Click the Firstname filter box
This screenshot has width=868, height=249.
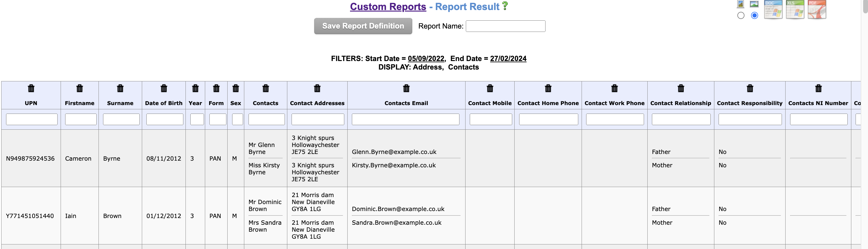click(x=81, y=119)
